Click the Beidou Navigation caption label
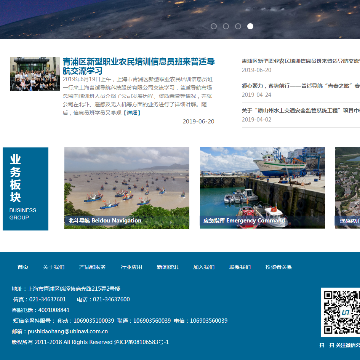The height and width of the screenshot is (360, 360). point(105,221)
